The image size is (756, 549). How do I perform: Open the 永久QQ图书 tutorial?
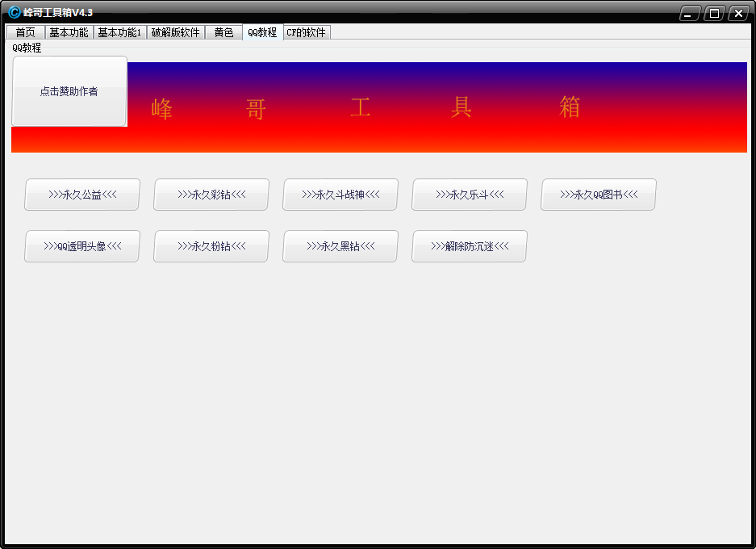coord(599,195)
